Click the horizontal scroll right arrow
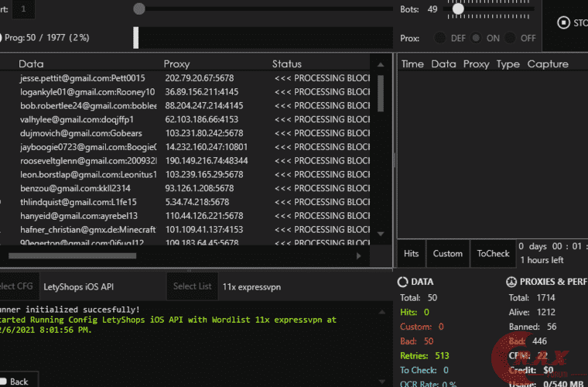 tap(358, 255)
